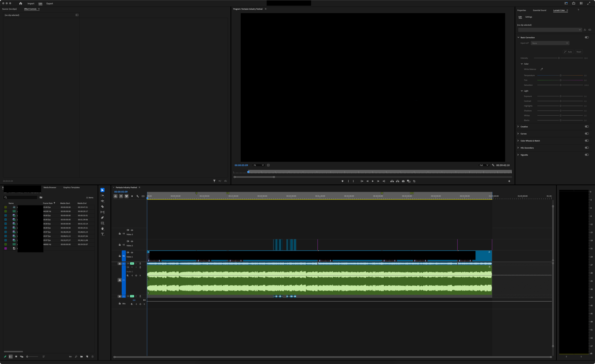Hide the Video 2 track output
The image size is (595, 364).
(x=132, y=241)
